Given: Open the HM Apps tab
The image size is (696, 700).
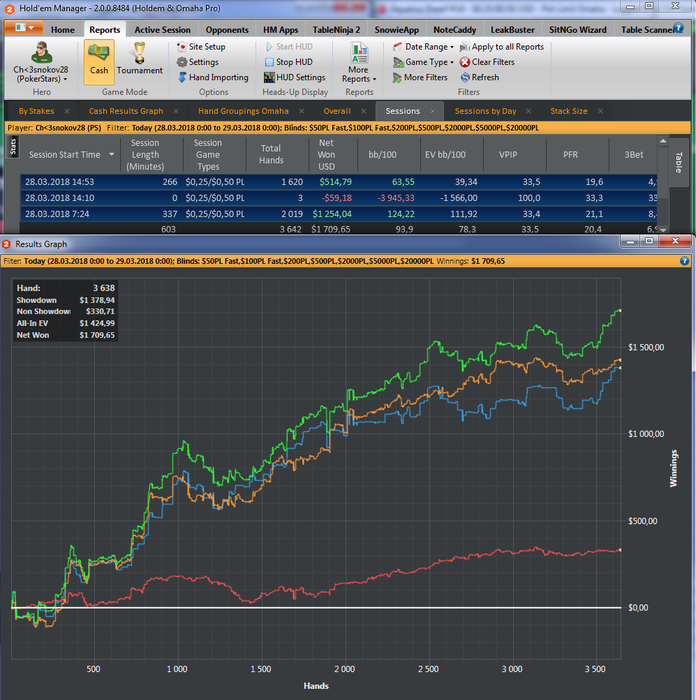Looking at the screenshot, I should (x=280, y=30).
